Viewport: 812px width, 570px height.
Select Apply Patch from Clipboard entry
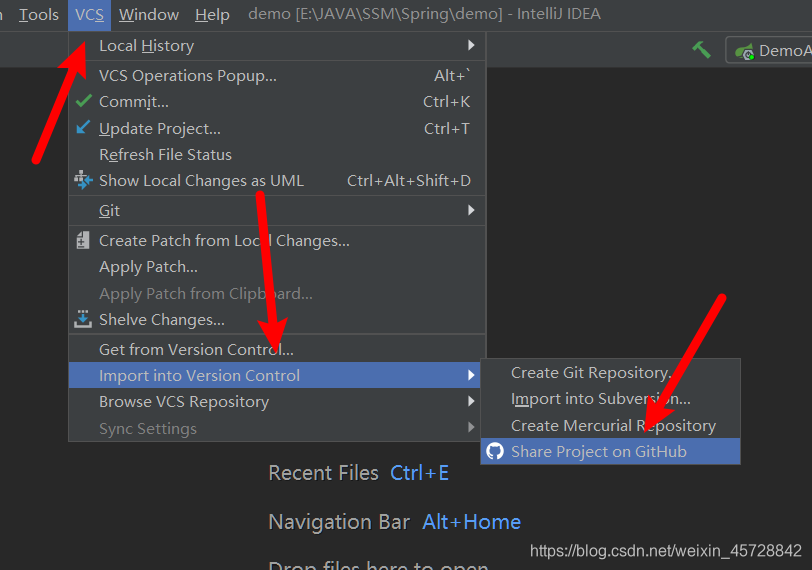tap(278, 294)
